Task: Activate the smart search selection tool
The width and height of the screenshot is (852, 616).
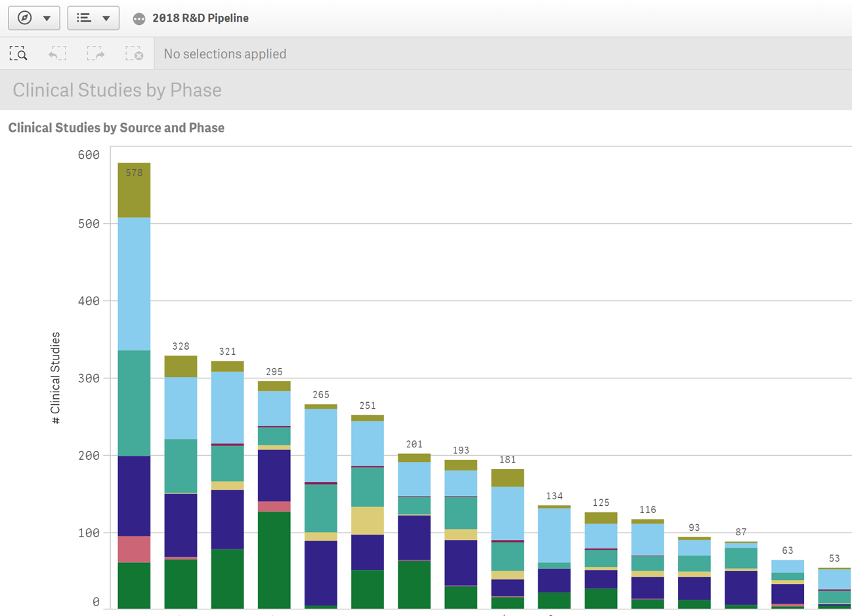Action: pos(18,54)
